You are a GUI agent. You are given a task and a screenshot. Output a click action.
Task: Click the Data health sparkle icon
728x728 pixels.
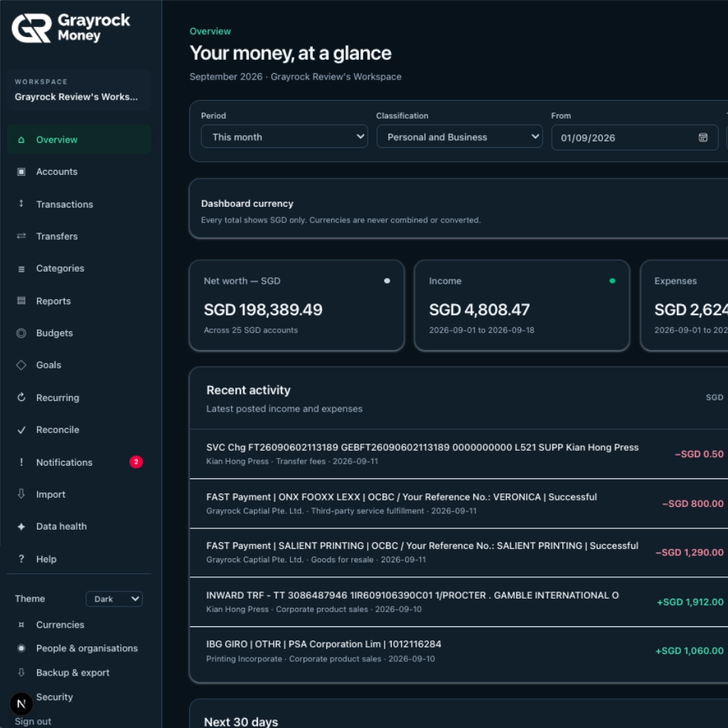tap(21, 527)
